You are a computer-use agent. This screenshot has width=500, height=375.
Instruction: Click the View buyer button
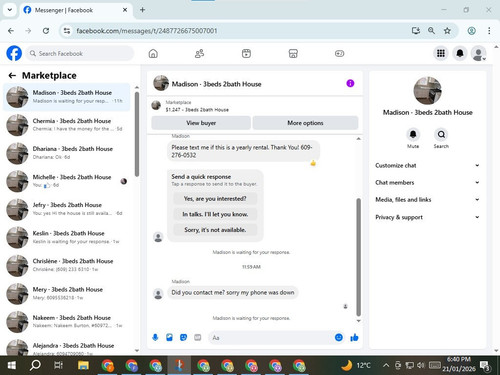pyautogui.click(x=201, y=123)
